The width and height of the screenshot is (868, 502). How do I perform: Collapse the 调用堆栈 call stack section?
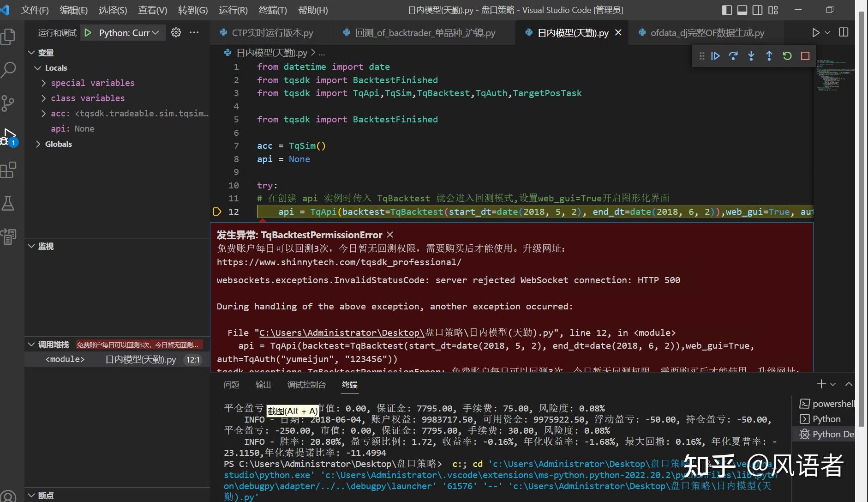(32, 345)
